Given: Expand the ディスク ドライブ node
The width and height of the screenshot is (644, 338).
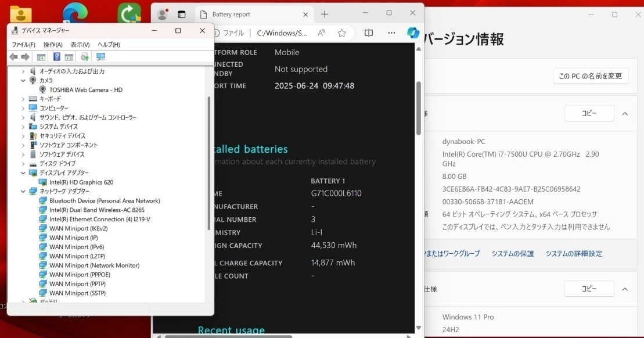Looking at the screenshot, I should tap(23, 164).
